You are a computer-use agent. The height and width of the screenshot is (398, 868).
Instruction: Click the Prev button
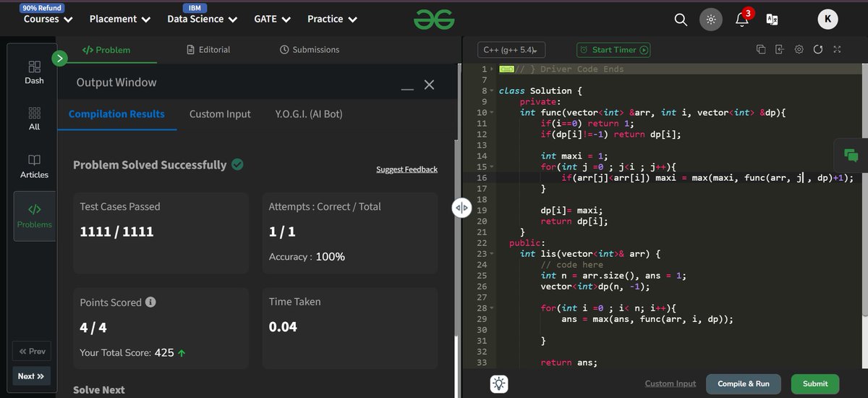(33, 352)
